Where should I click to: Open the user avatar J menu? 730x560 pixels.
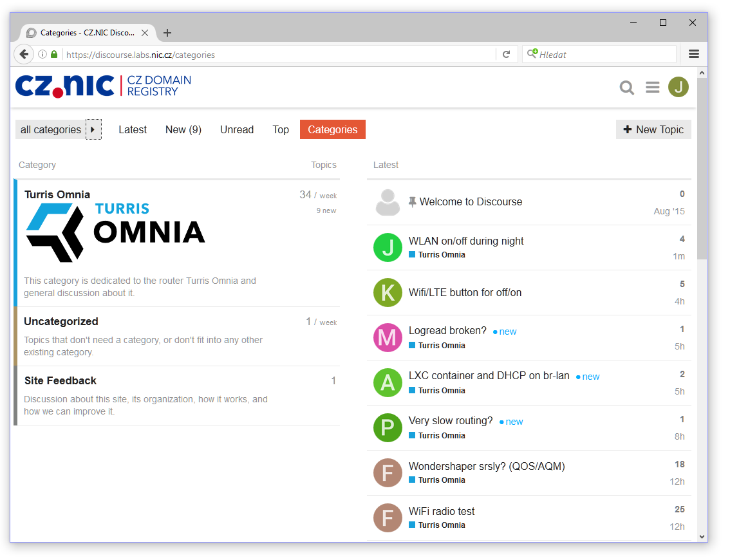point(679,87)
